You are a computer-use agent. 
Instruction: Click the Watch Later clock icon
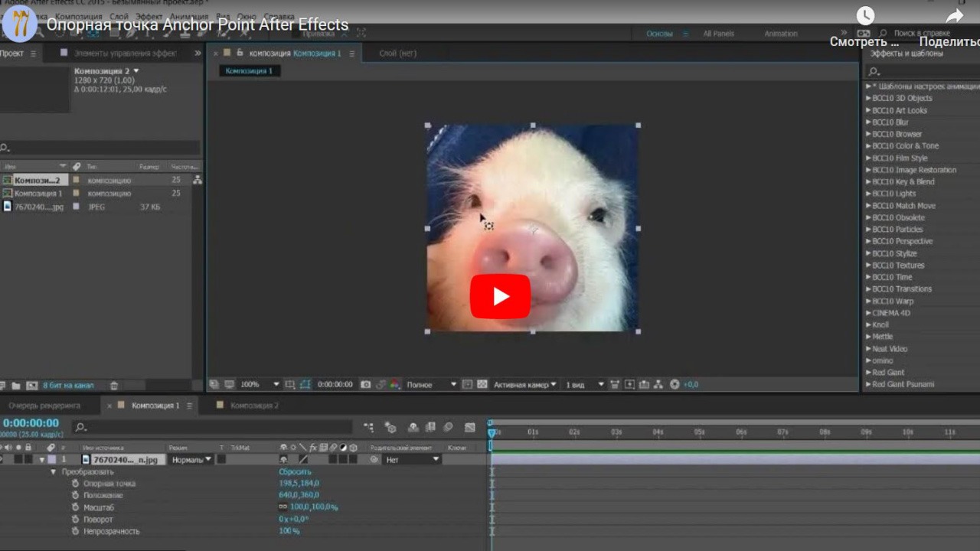(865, 16)
